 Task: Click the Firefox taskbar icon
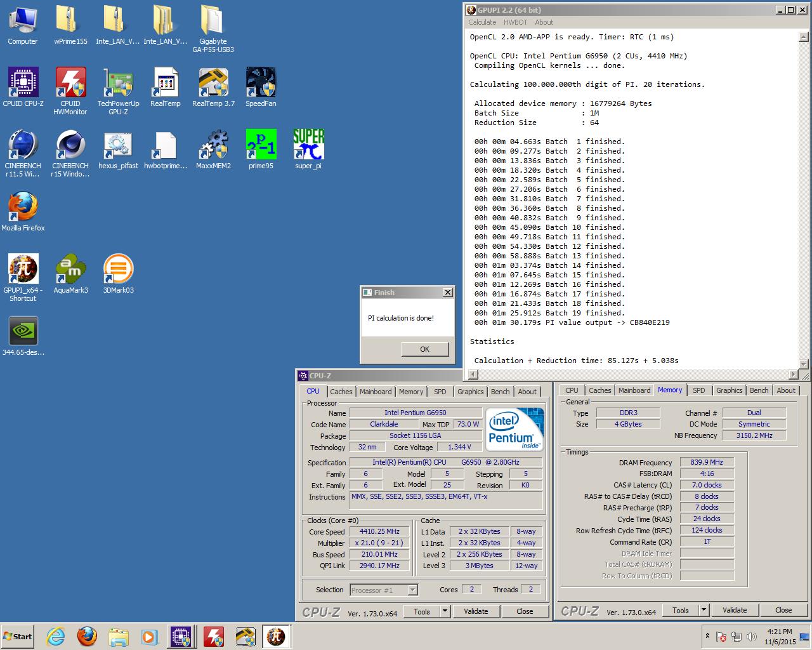click(x=87, y=636)
